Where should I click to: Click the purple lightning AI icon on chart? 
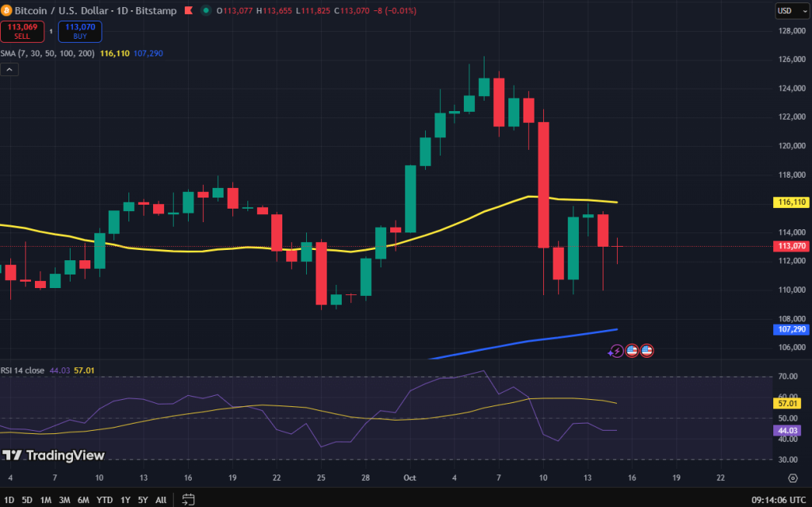[x=616, y=350]
